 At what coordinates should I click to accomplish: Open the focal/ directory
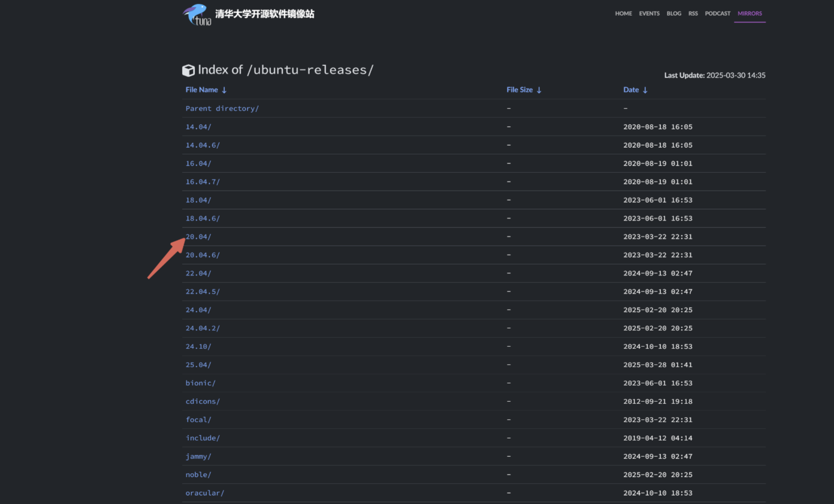click(x=198, y=420)
